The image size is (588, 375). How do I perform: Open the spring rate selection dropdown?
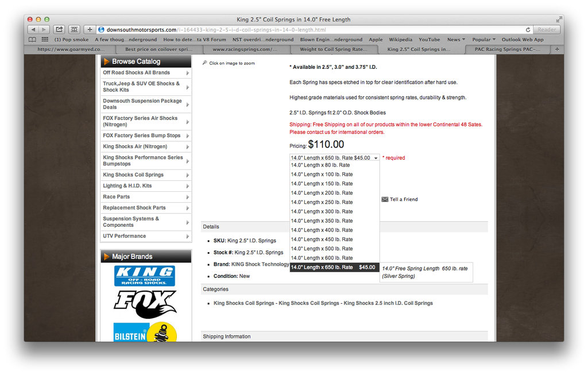click(335, 158)
